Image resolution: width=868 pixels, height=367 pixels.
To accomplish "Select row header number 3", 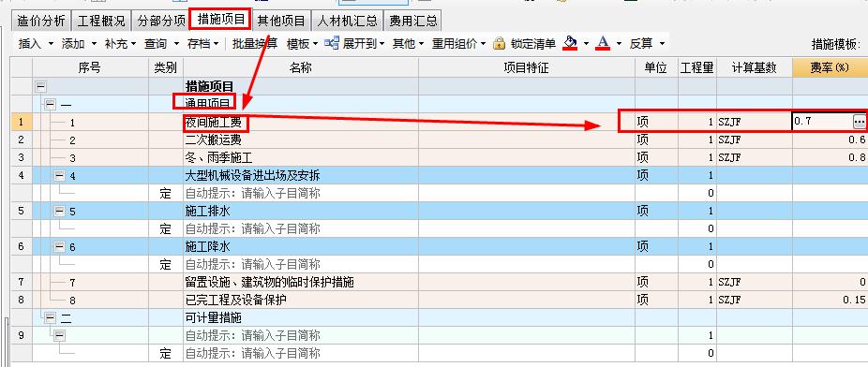I will pyautogui.click(x=21, y=157).
